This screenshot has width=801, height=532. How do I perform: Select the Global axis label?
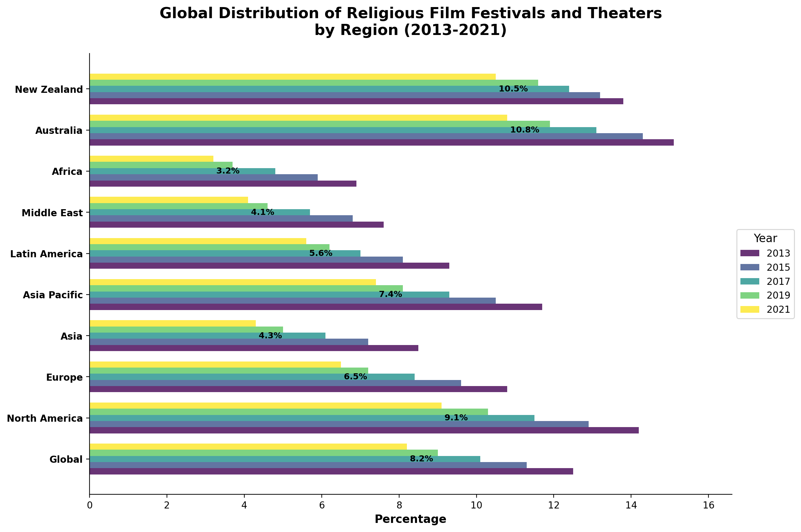click(x=66, y=460)
